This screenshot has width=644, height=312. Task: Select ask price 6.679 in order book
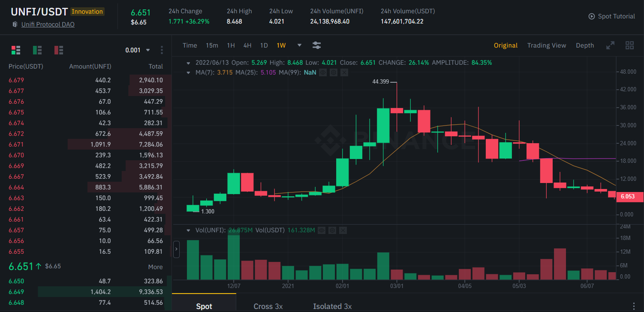click(16, 80)
